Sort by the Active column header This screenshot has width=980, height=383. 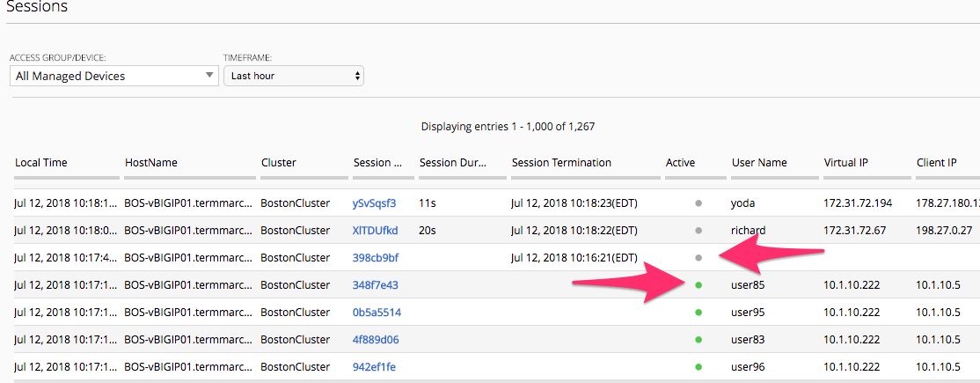(x=681, y=163)
